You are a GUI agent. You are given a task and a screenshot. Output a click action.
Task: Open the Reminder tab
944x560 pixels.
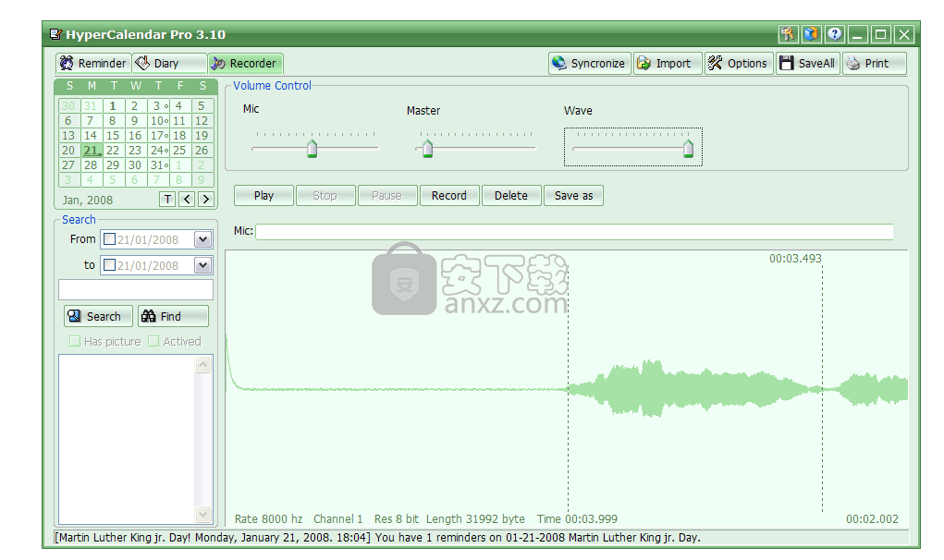pyautogui.click(x=93, y=63)
